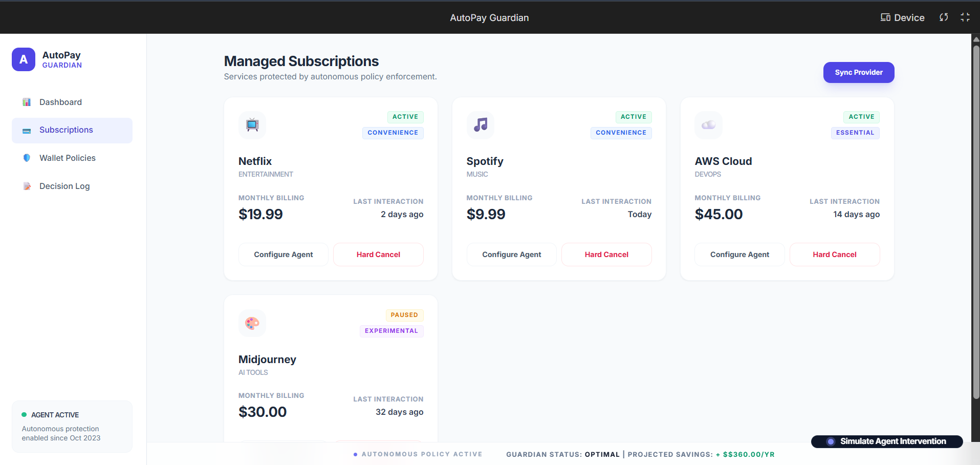Click the Spotify music note icon
The height and width of the screenshot is (465, 980).
tap(481, 125)
